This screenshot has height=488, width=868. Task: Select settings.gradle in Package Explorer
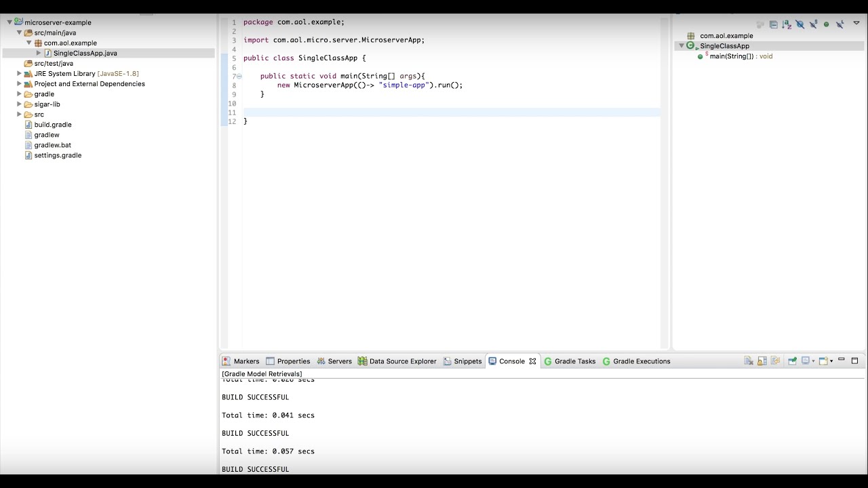[58, 155]
